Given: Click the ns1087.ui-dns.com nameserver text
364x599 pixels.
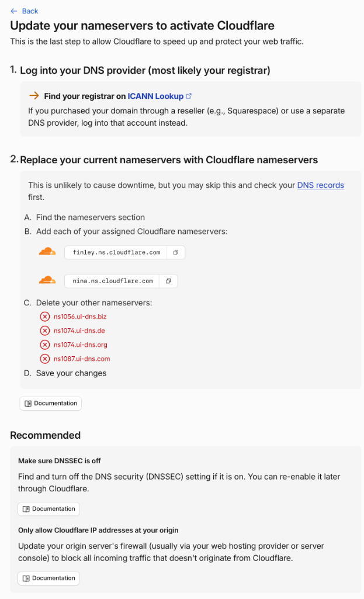Looking at the screenshot, I should pyautogui.click(x=82, y=359).
